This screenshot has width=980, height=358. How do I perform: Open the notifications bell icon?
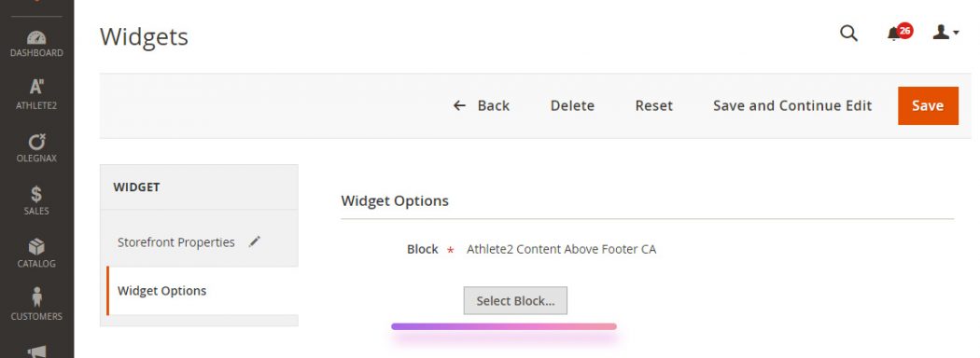[x=893, y=34]
